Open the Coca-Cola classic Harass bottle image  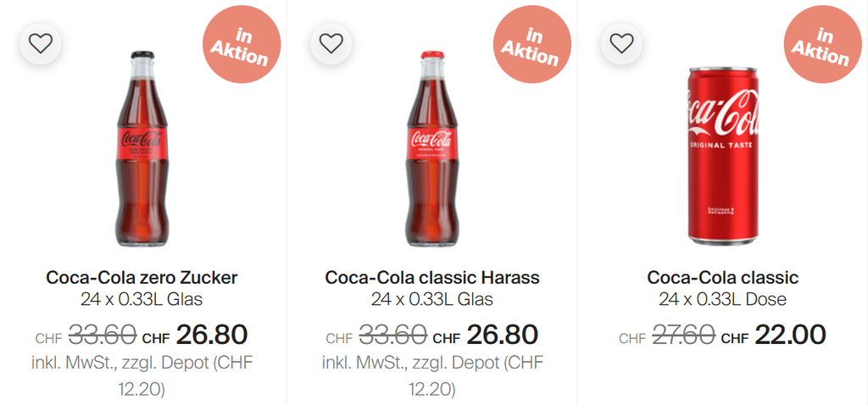431,148
